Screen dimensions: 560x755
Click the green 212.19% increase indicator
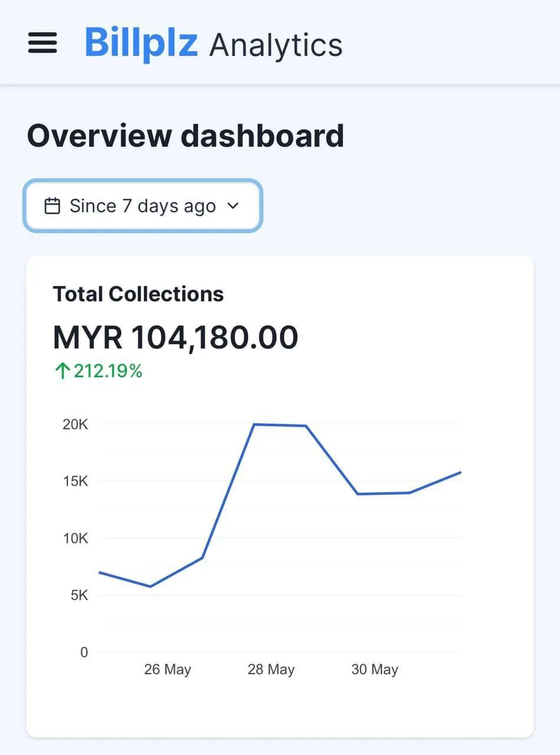pyautogui.click(x=98, y=371)
